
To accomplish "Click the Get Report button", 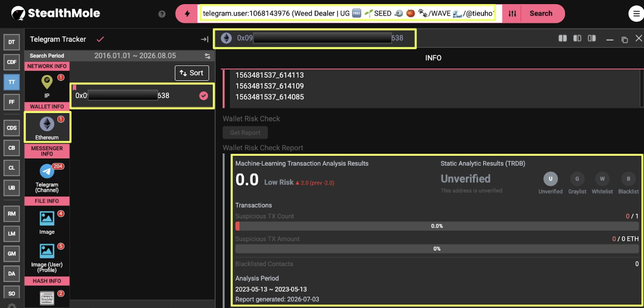I will [245, 133].
